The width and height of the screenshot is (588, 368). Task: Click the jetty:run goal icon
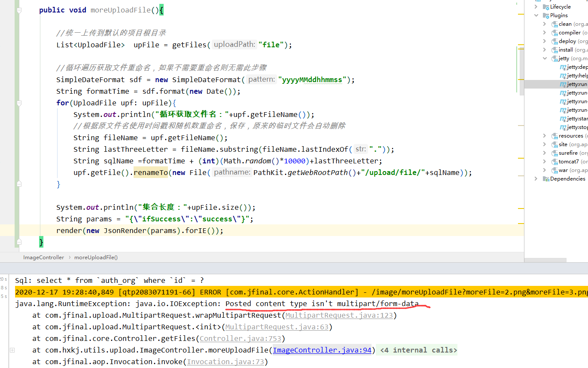pyautogui.click(x=563, y=84)
